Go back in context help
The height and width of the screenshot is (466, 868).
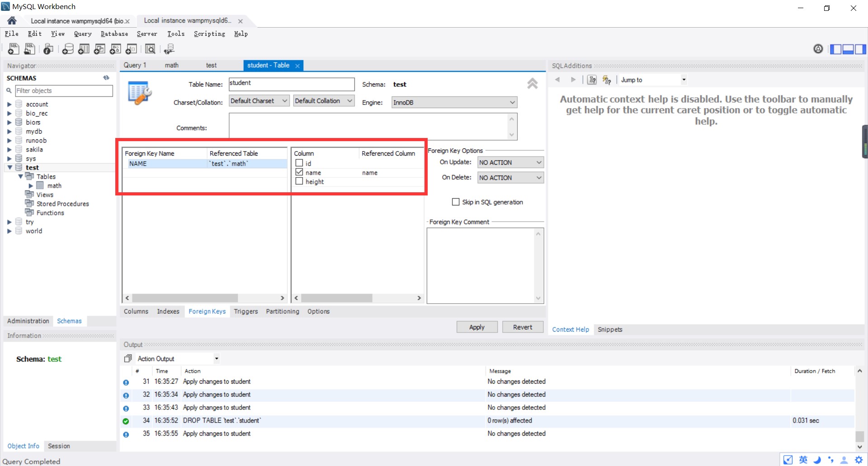tap(557, 80)
